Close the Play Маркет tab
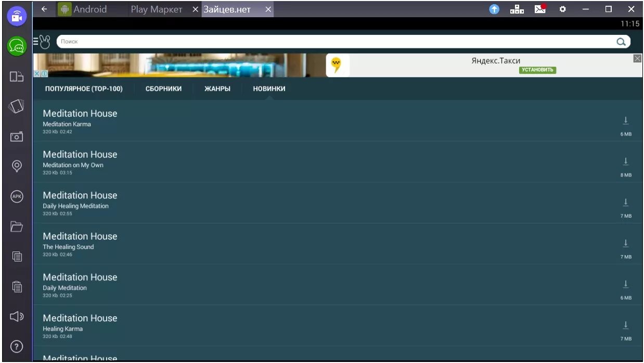Screen dimensions: 644x363 point(196,9)
